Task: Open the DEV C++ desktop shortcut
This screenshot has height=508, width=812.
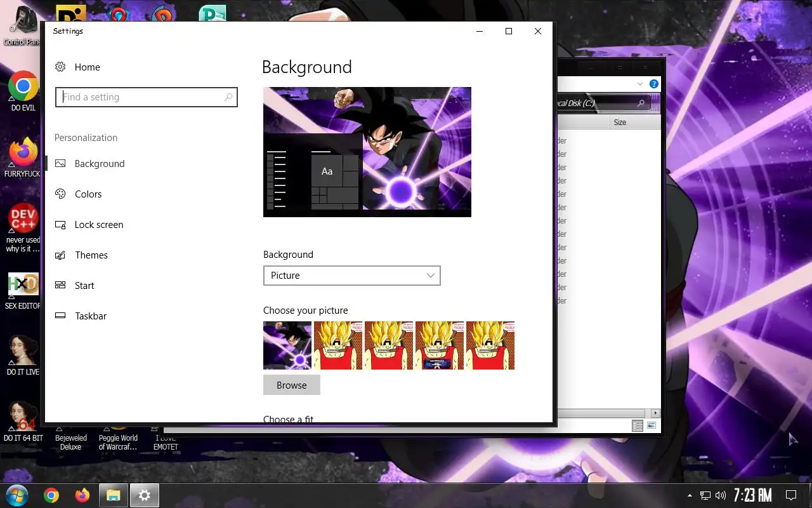Action: [23, 227]
